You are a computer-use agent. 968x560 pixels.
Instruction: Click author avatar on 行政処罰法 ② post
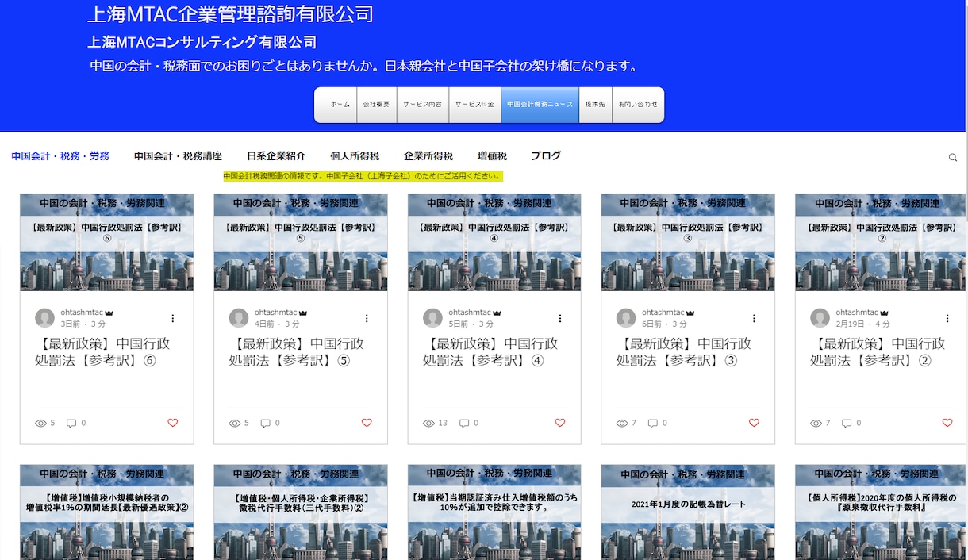(x=820, y=318)
